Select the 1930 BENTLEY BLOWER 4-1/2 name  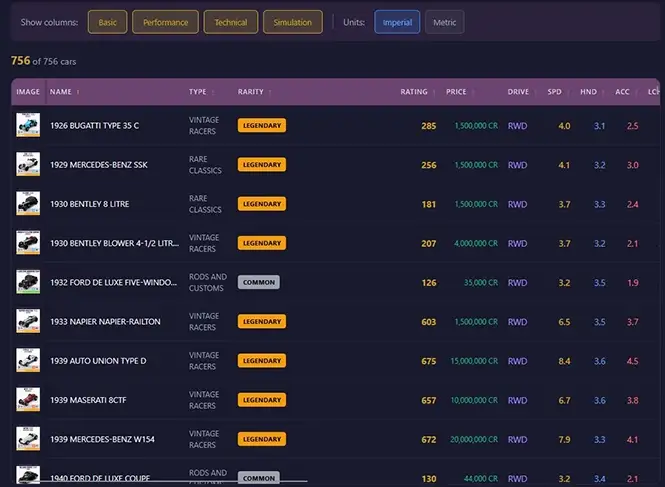115,243
